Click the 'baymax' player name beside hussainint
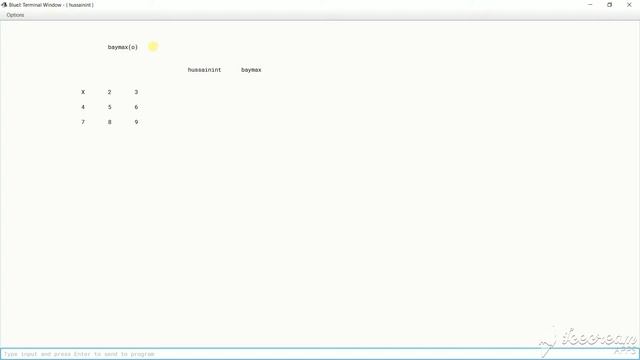The image size is (640, 360). tap(251, 70)
